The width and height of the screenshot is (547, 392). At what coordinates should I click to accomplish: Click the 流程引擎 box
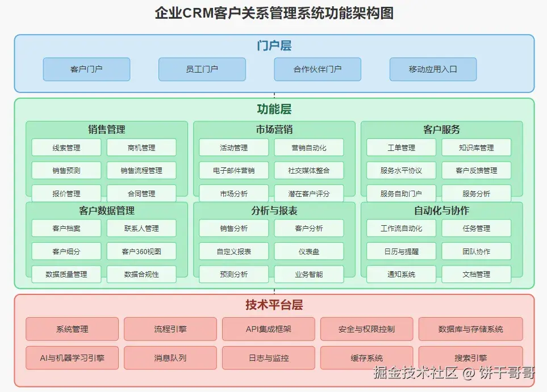point(170,329)
